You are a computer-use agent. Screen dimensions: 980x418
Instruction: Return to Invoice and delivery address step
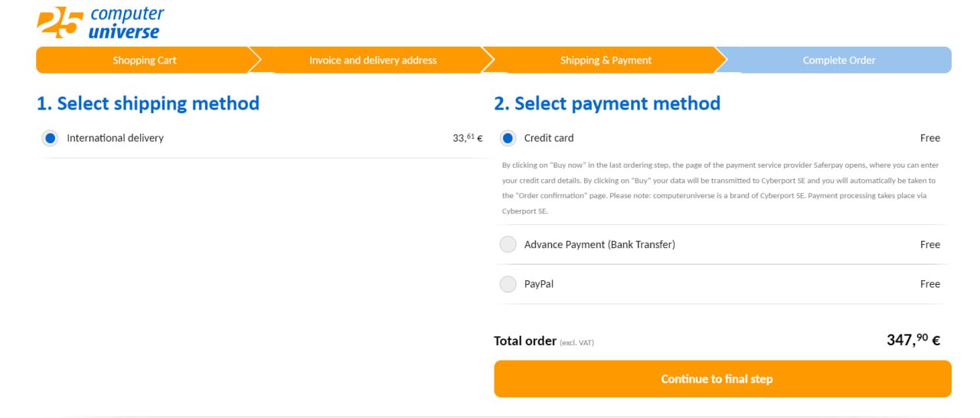373,60
